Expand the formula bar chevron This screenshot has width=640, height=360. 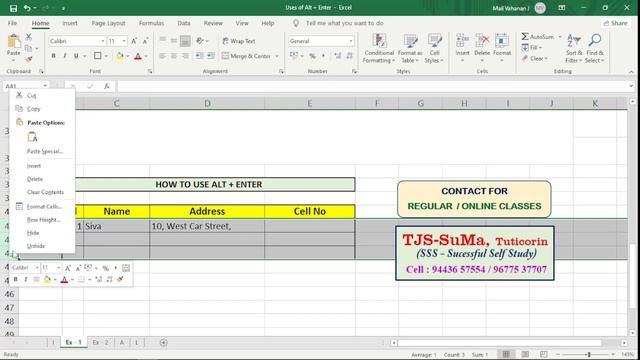click(x=631, y=86)
